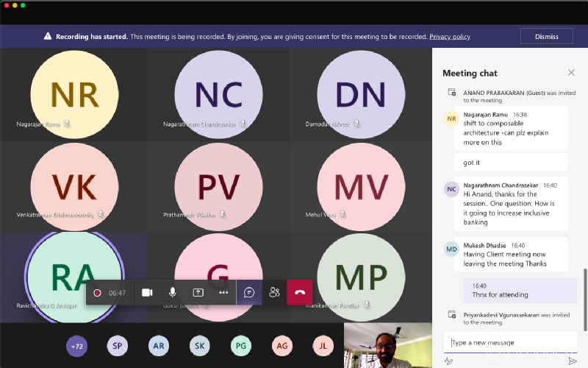Send the chat message

coord(573,361)
